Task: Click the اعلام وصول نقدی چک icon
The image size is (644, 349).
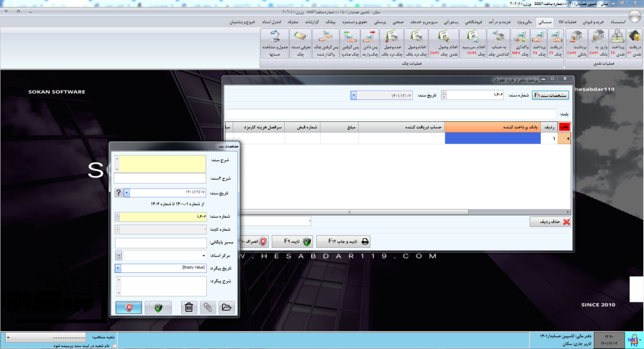Action: point(444,44)
